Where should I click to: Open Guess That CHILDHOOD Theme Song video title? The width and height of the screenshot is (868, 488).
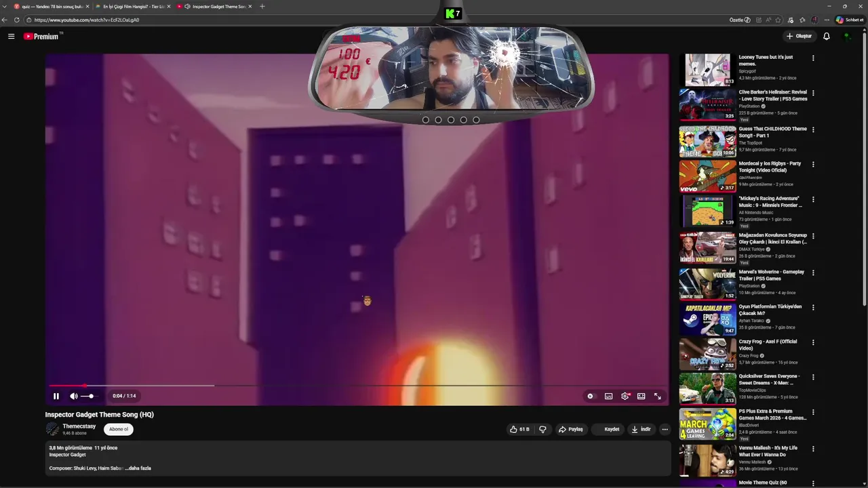pyautogui.click(x=772, y=132)
